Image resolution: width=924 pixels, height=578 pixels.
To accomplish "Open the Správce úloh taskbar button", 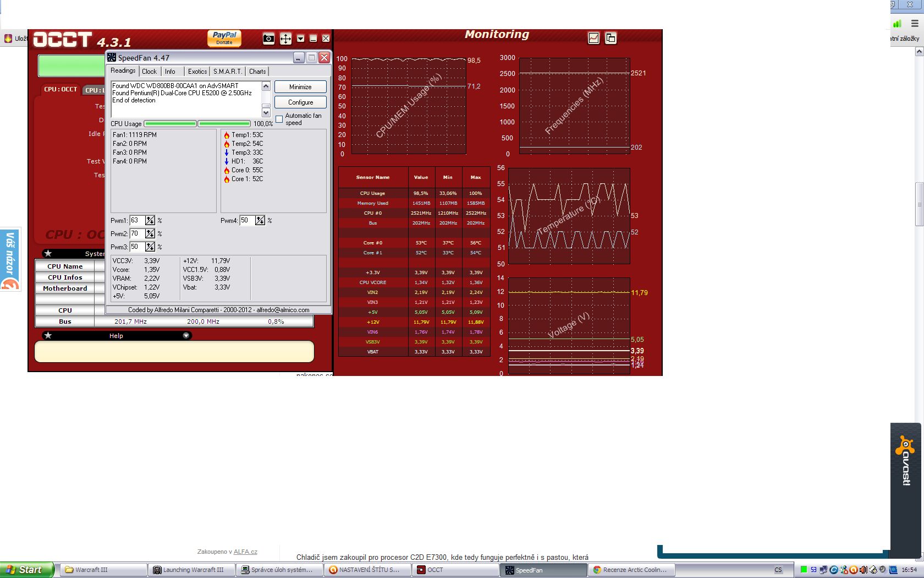I will [280, 570].
